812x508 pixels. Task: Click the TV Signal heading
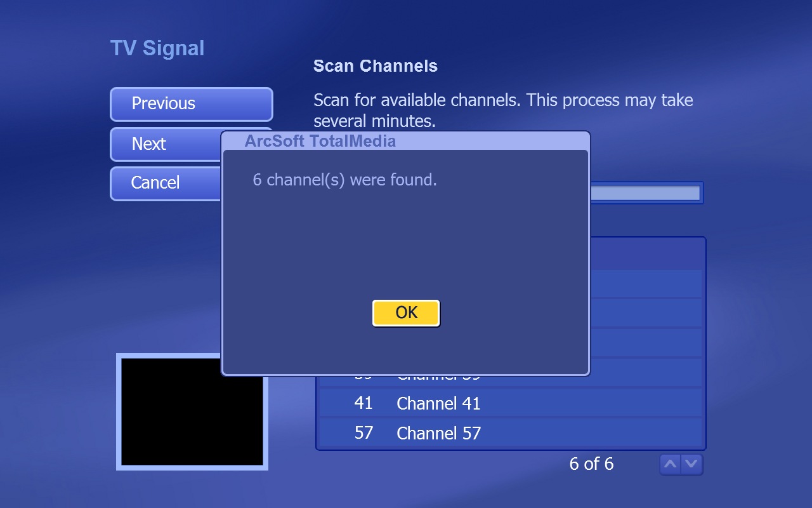tap(157, 48)
